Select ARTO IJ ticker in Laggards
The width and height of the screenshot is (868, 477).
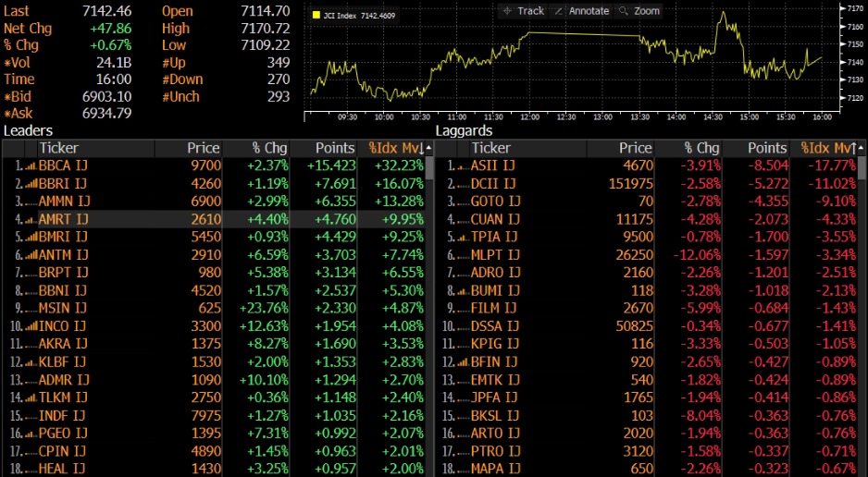pyautogui.click(x=495, y=434)
